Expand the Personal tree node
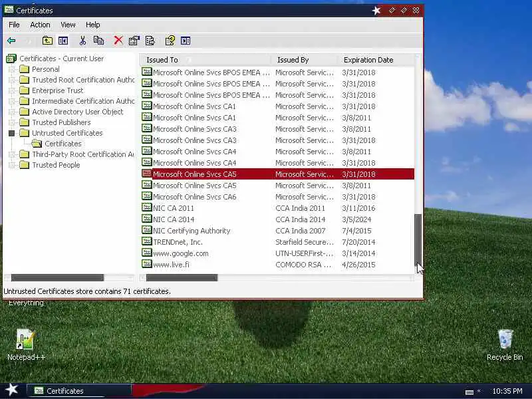Image resolution: width=532 pixels, height=399 pixels. (12, 69)
